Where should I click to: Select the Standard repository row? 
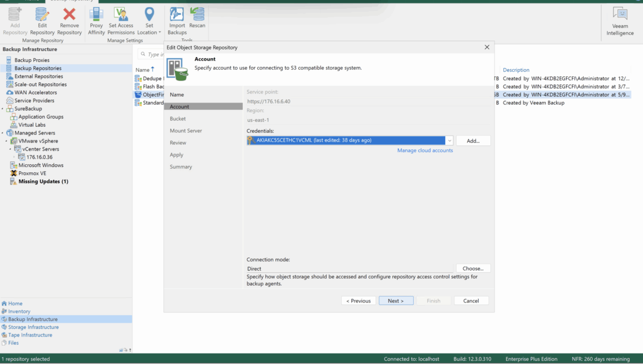click(x=149, y=103)
